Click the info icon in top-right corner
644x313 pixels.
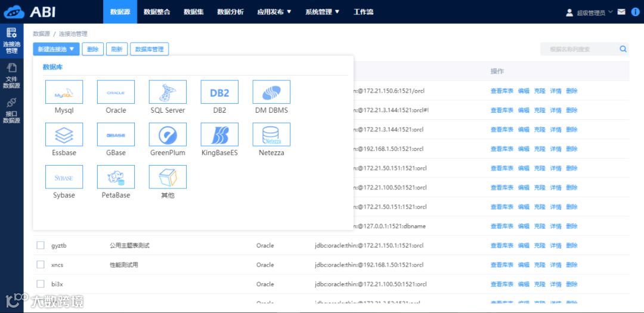tap(636, 12)
